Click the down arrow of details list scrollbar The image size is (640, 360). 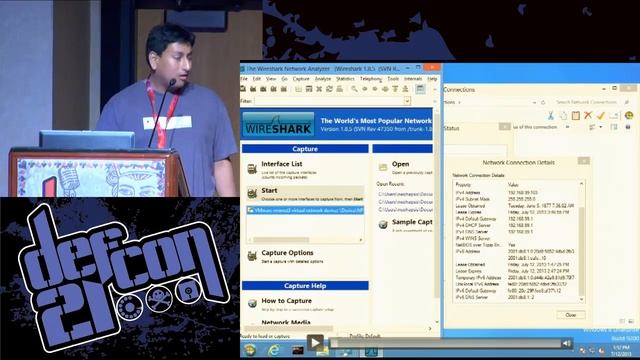coord(582,299)
